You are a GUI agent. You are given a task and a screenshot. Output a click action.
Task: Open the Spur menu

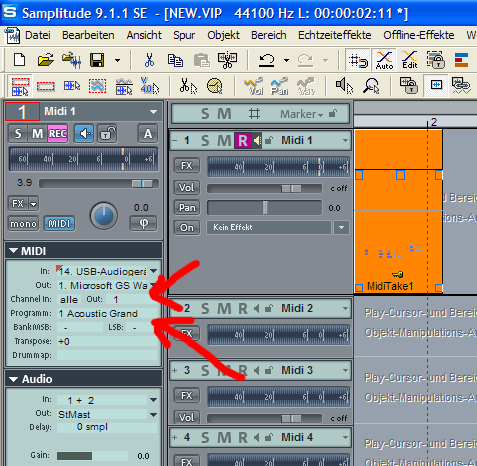[184, 35]
